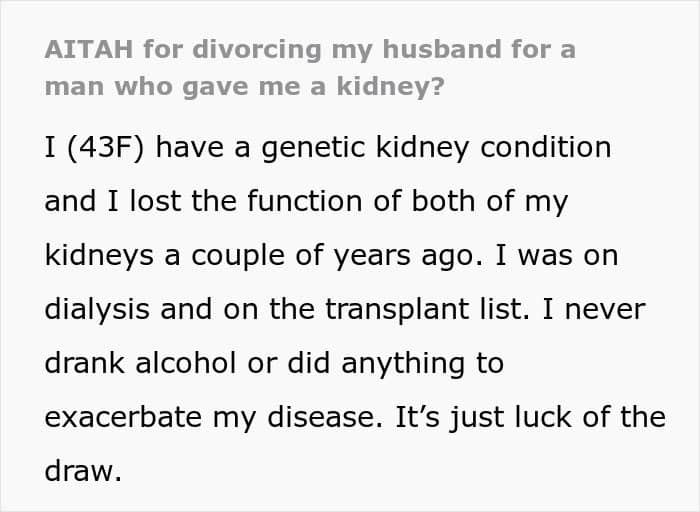Click the final word "draw."
Screen dimensions: 700x512
pyautogui.click(x=83, y=472)
